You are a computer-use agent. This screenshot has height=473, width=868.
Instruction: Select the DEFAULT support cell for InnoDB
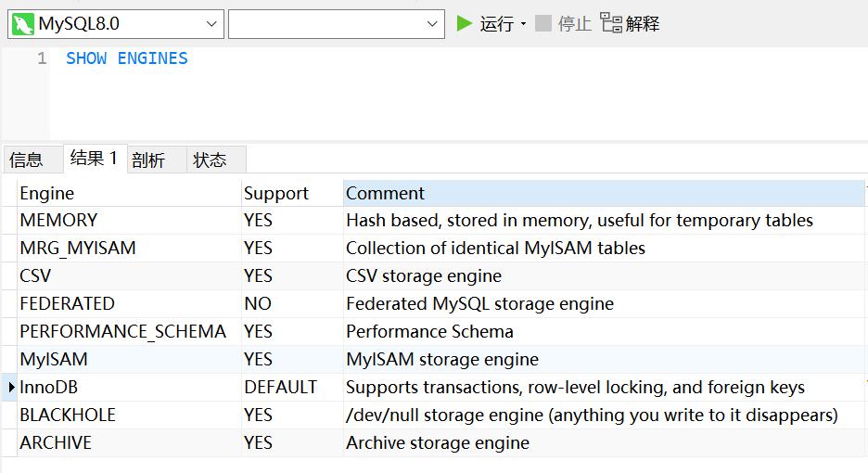(292, 387)
